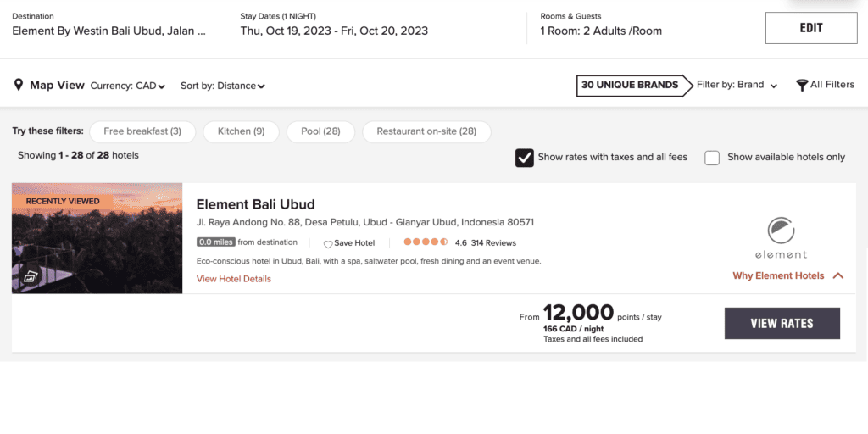Apply the Free breakfast filter
This screenshot has height=434, width=868.
pos(142,131)
